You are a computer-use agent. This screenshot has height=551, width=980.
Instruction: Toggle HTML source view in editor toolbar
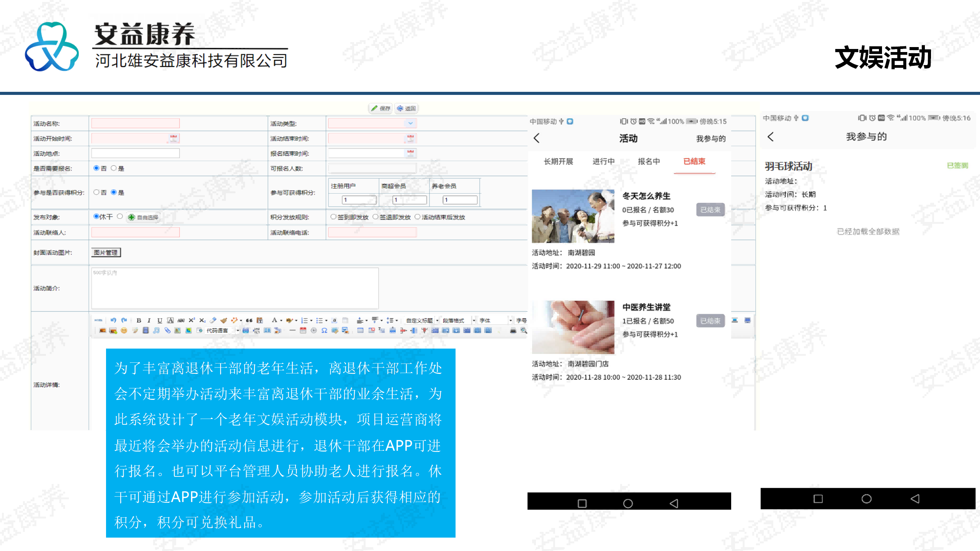pos(98,320)
